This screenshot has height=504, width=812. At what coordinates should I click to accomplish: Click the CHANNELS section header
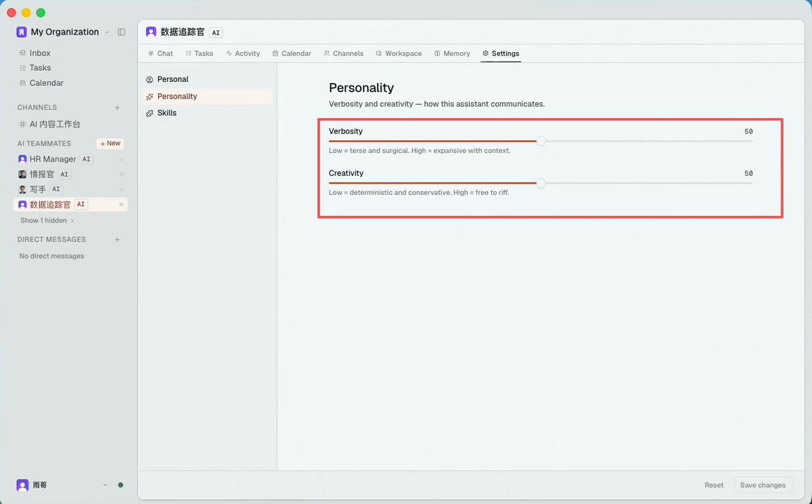pyautogui.click(x=37, y=108)
